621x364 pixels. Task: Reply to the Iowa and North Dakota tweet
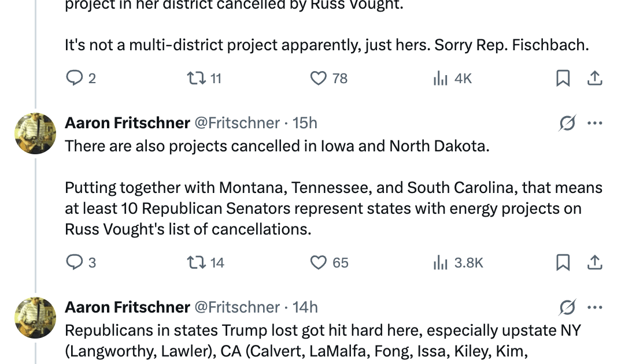75,263
